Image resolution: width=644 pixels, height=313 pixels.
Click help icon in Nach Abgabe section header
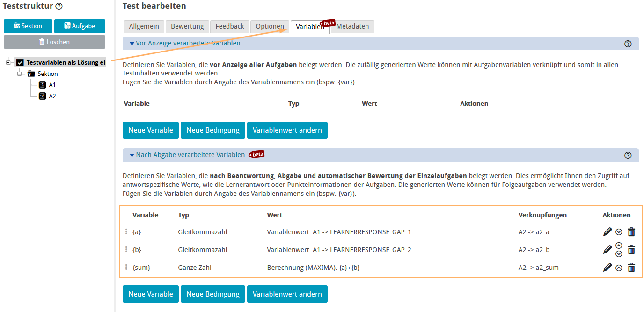click(628, 155)
